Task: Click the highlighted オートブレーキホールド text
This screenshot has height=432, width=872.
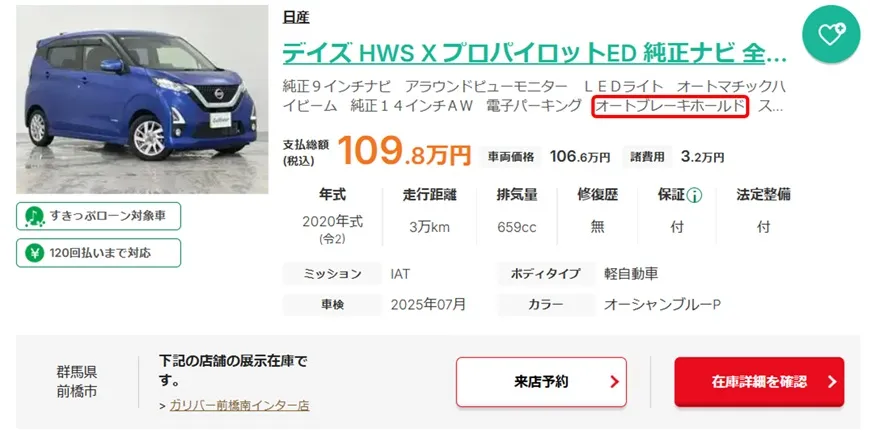Action: 671,106
